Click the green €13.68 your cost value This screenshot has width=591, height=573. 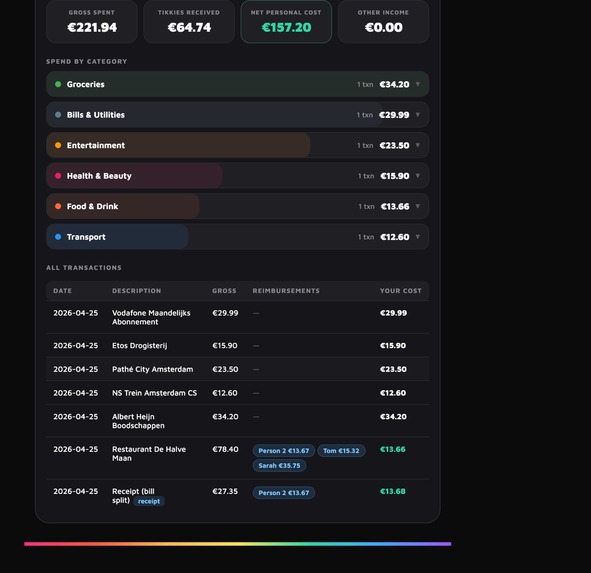pos(393,492)
